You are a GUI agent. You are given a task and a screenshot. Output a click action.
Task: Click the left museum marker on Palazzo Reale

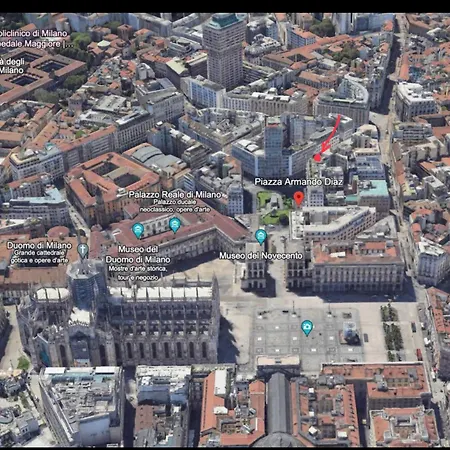[x=138, y=231]
